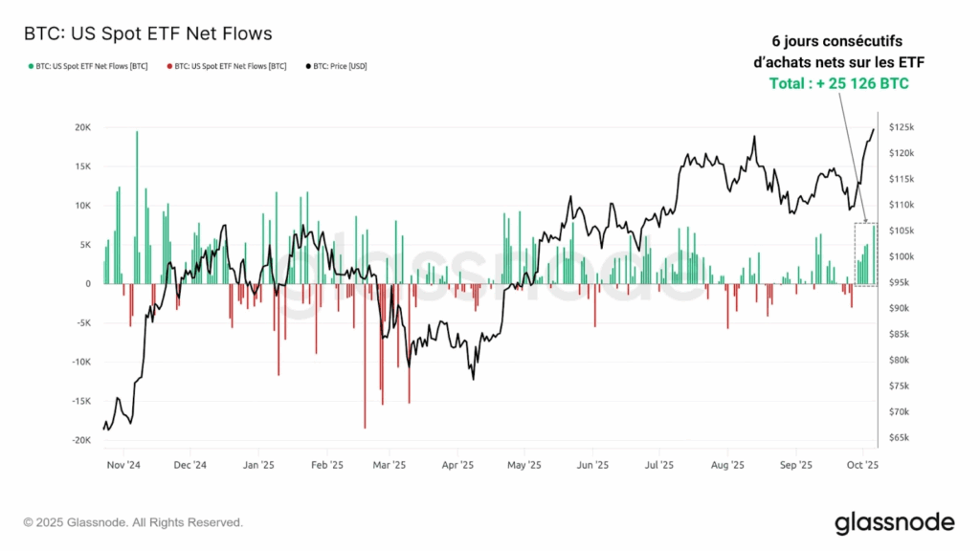Select the Jul '25 x-axis label
The height and width of the screenshot is (551, 980).
coord(660,465)
